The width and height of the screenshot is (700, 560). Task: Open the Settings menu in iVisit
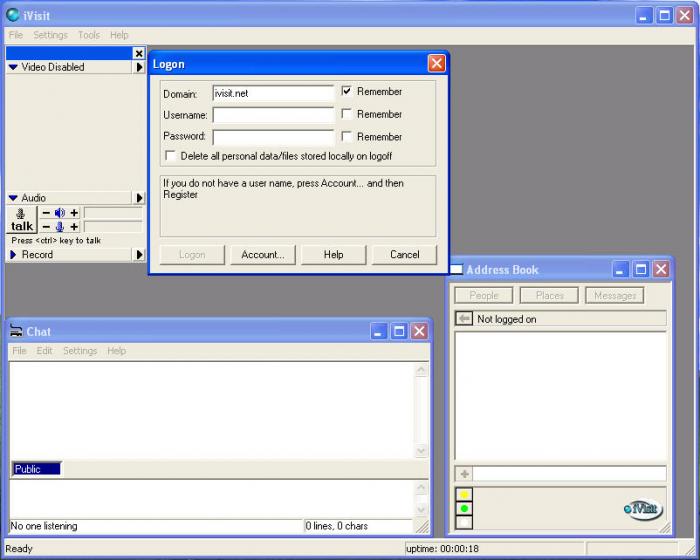pos(50,35)
